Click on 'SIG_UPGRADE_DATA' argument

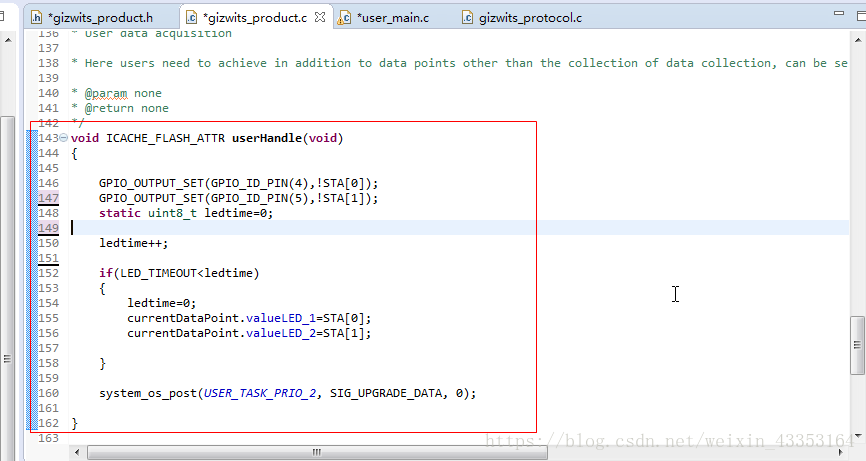[386, 394]
